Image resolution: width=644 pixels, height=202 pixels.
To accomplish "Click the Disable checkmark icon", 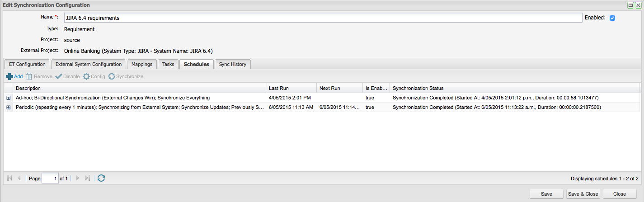I will [59, 76].
